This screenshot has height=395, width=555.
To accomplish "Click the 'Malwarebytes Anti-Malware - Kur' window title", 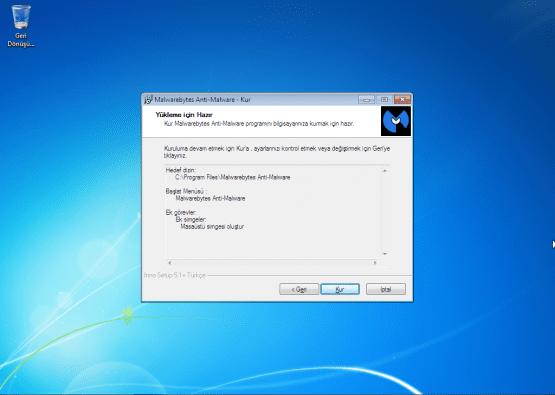I will click(x=202, y=99).
